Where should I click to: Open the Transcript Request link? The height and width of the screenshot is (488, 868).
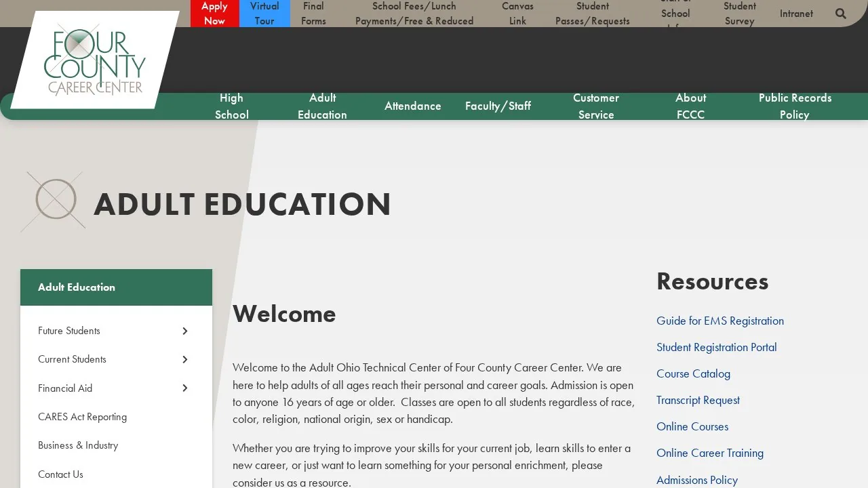(698, 400)
